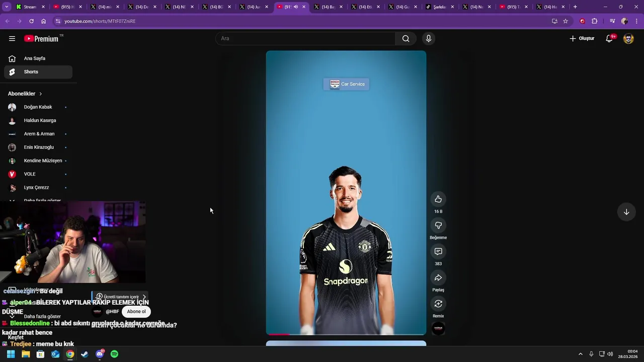
Task: Open the volume control in system tray
Action: click(x=610, y=354)
